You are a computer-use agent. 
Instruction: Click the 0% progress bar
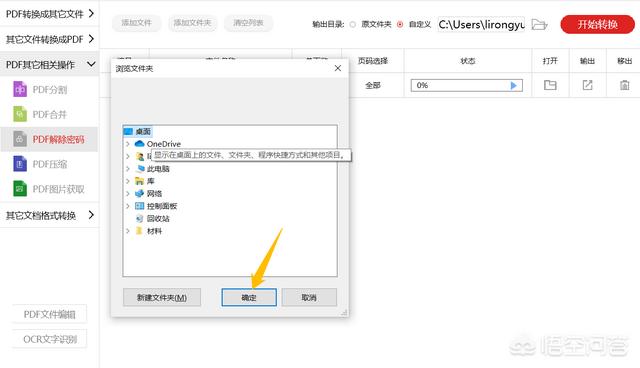467,85
